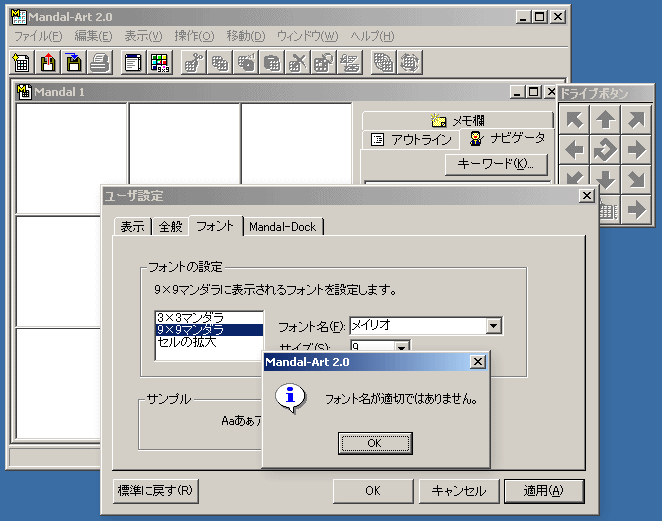Confirm the font warning with OK
662x521 pixels.
click(x=375, y=443)
